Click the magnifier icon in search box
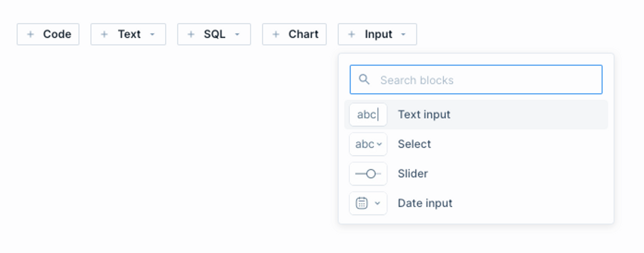The image size is (644, 253). (364, 80)
